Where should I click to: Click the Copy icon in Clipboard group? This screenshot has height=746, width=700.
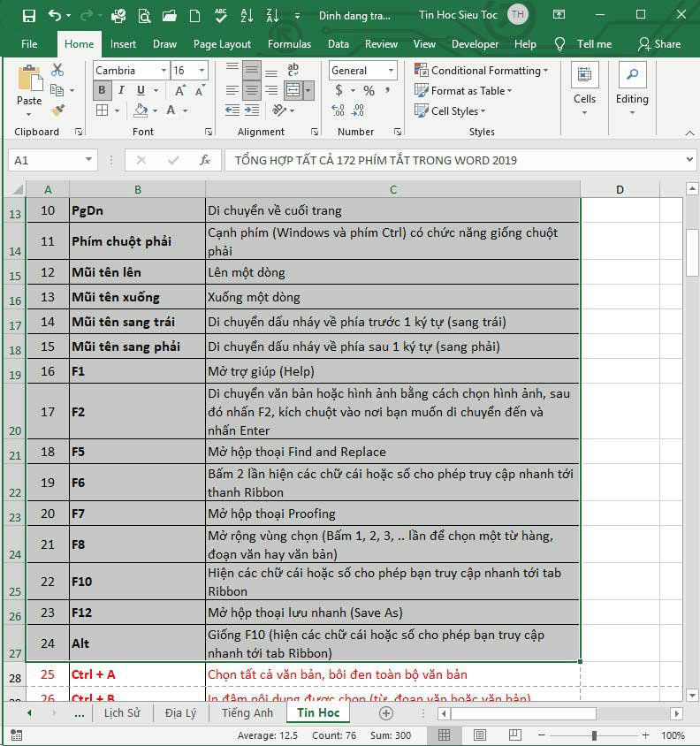pos(57,90)
